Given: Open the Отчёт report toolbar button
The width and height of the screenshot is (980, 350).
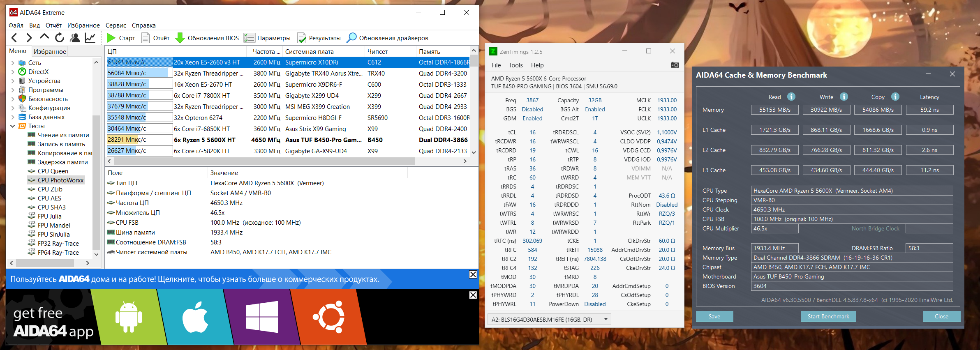Looking at the screenshot, I should click(x=155, y=38).
